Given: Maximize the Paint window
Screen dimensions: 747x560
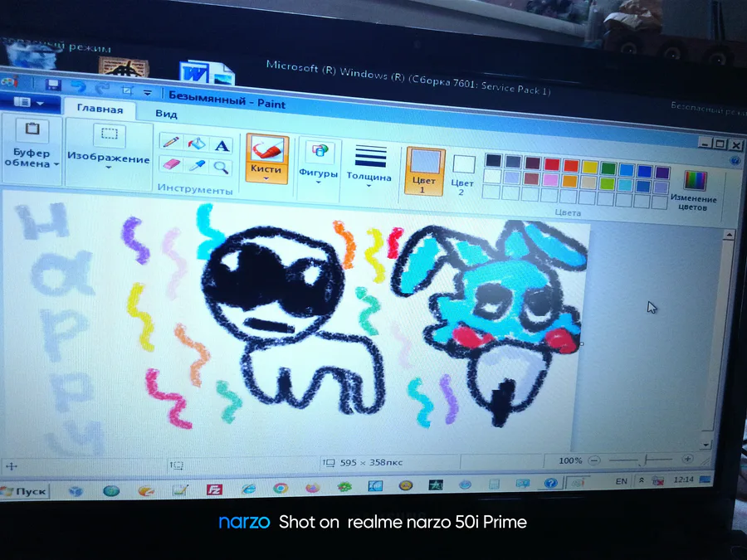Looking at the screenshot, I should click(x=720, y=144).
